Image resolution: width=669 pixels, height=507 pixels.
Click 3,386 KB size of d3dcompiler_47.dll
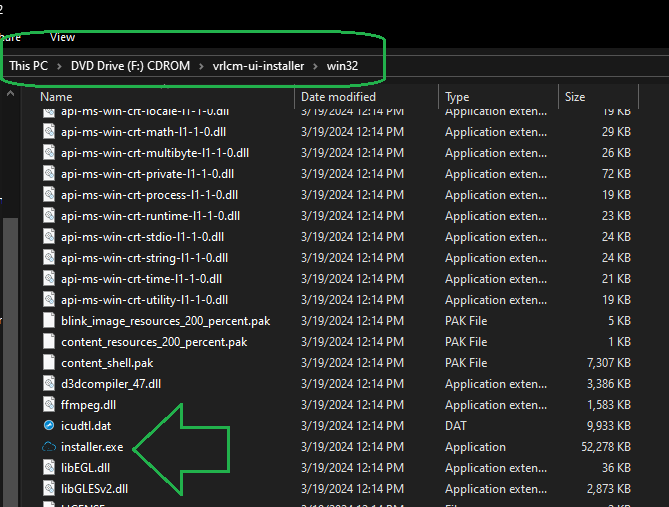pyautogui.click(x=609, y=384)
